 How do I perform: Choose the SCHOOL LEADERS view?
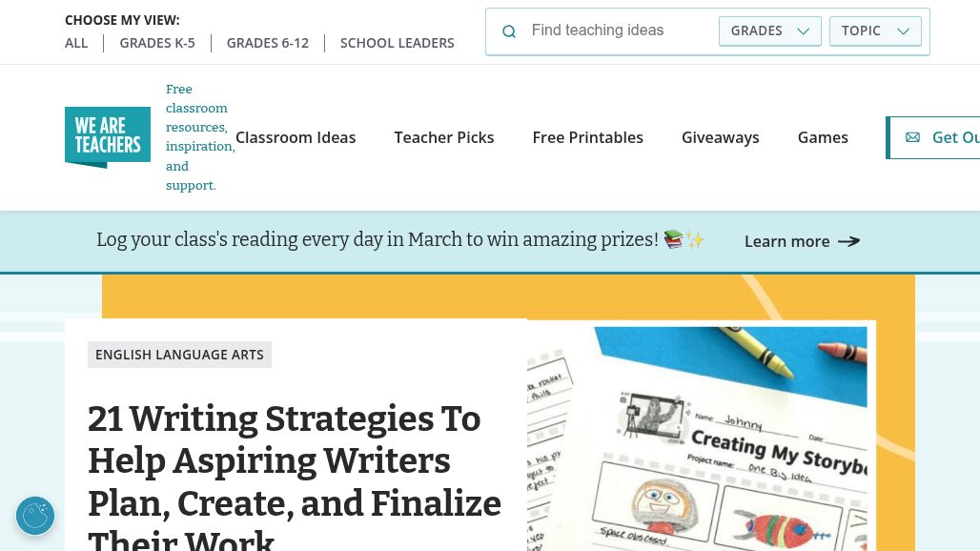click(x=398, y=43)
